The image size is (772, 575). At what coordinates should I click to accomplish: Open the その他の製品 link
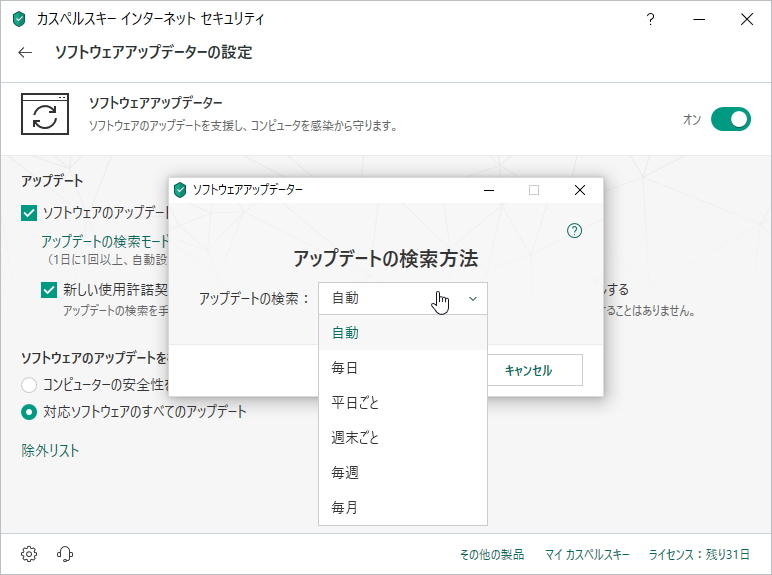[x=492, y=554]
